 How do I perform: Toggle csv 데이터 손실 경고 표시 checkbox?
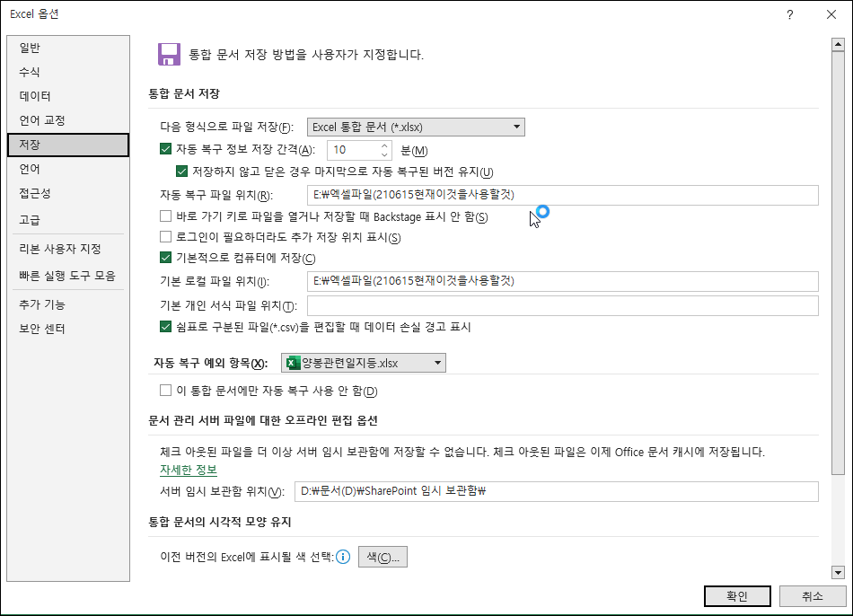165,327
